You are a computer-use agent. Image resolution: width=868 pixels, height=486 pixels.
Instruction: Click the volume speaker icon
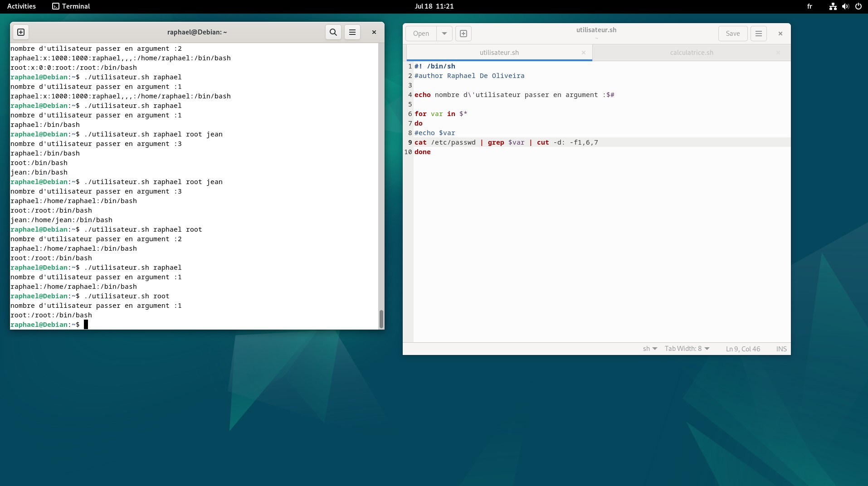pyautogui.click(x=845, y=6)
